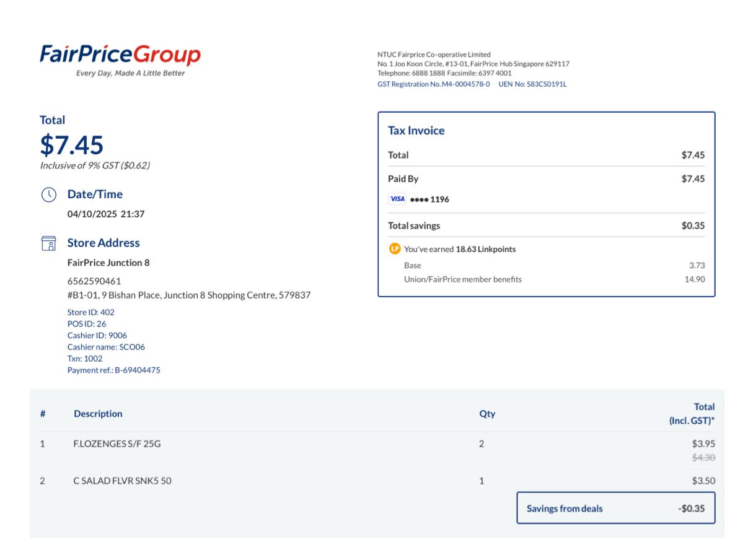Click the large $7.45 total amount
The height and width of the screenshot is (542, 756).
pyautogui.click(x=72, y=145)
